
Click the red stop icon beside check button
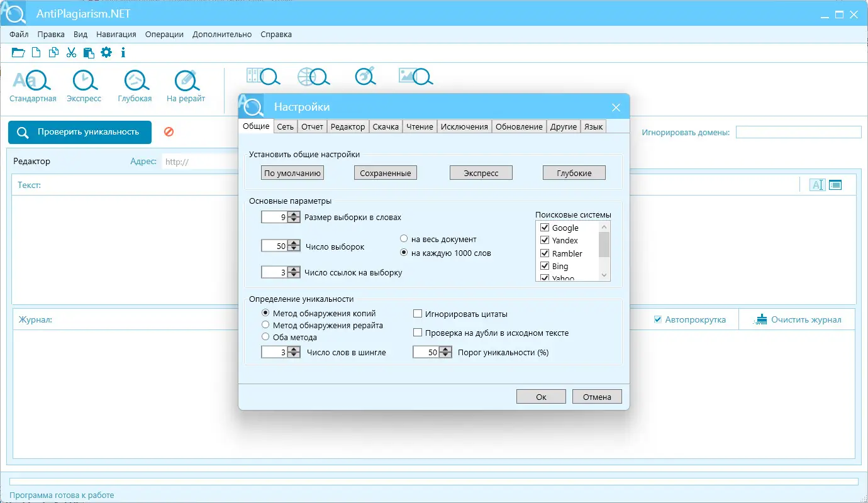coord(169,132)
